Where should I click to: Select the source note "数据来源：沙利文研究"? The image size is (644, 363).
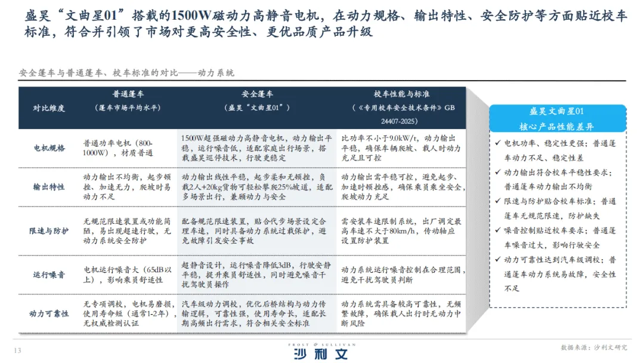[594, 348]
